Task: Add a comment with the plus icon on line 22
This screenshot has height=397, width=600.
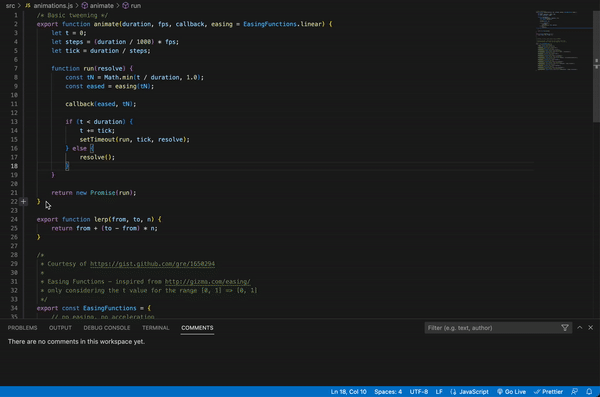Action: click(x=23, y=201)
